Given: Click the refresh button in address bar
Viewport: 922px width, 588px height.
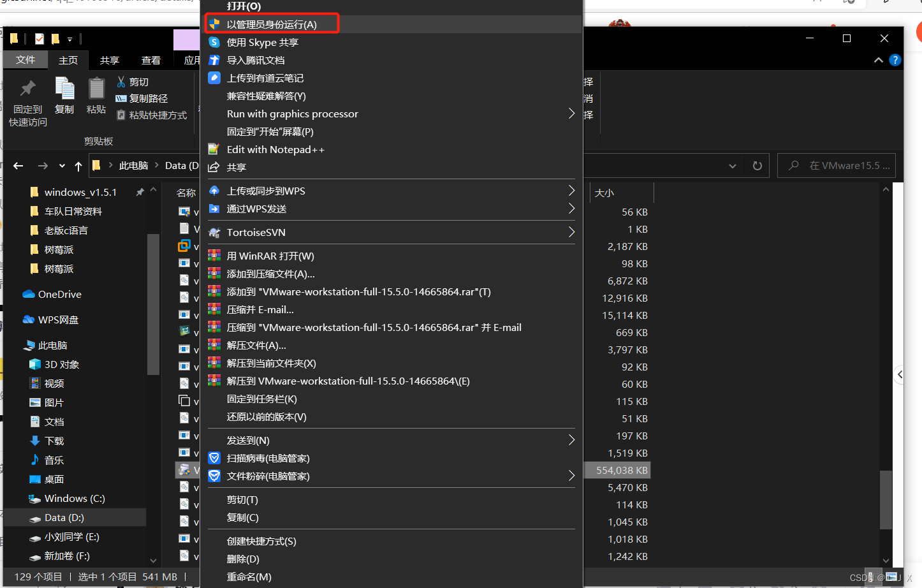Looking at the screenshot, I should click(x=757, y=166).
